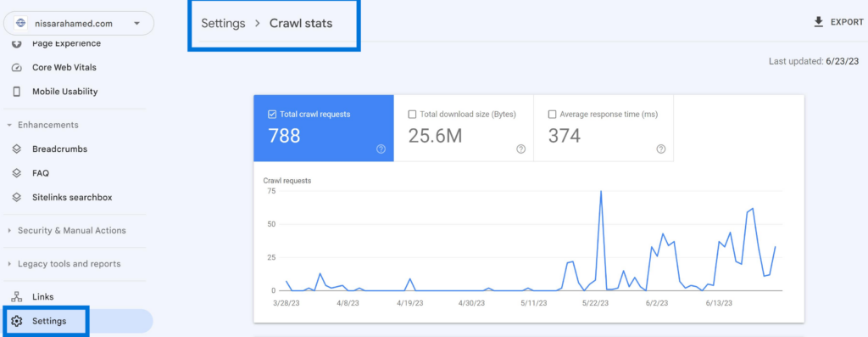
Task: Open help for Total crawl requests
Action: [x=381, y=149]
